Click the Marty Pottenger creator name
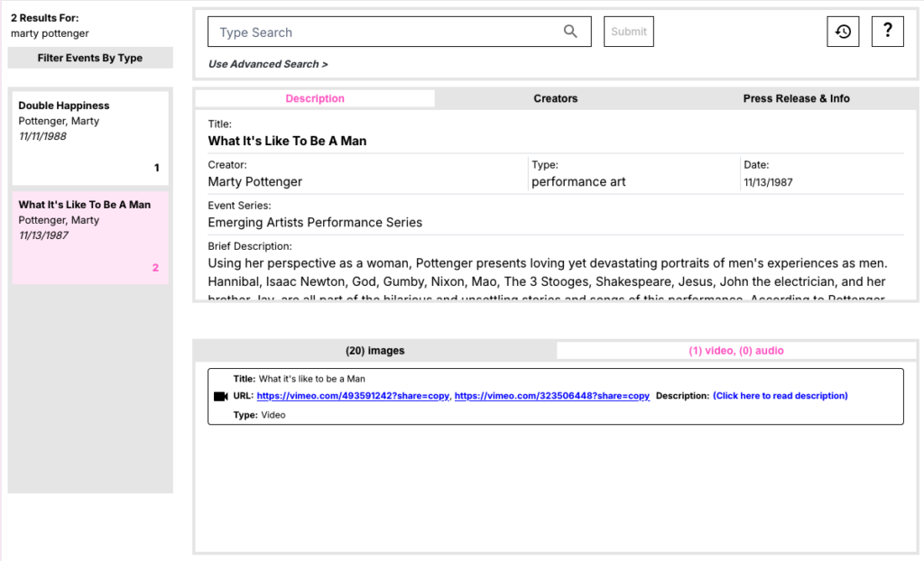Screen dimensions: 924x561 [255, 181]
